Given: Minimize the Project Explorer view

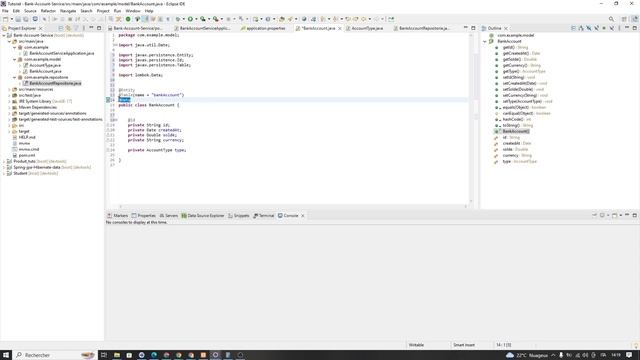Looking at the screenshot, I should click(91, 28).
